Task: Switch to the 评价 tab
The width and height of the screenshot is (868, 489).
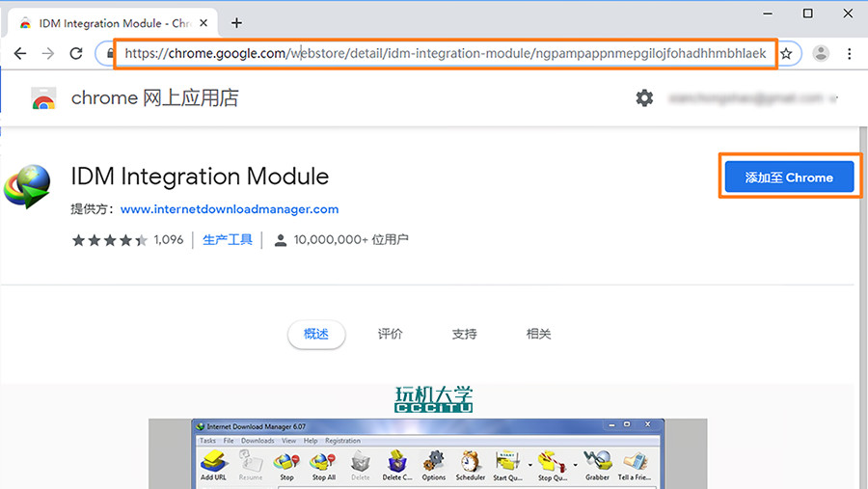Action: tap(391, 334)
